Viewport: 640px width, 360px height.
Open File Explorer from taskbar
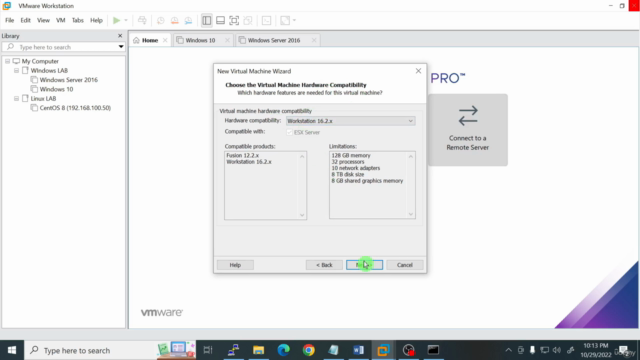(x=258, y=350)
